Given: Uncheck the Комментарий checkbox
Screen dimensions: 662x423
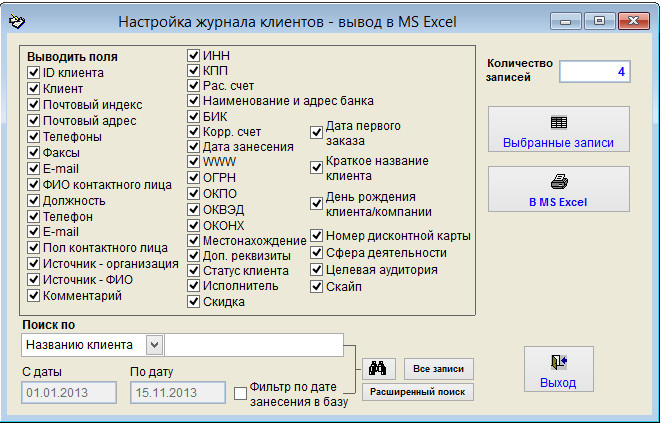Looking at the screenshot, I should click(x=34, y=296).
